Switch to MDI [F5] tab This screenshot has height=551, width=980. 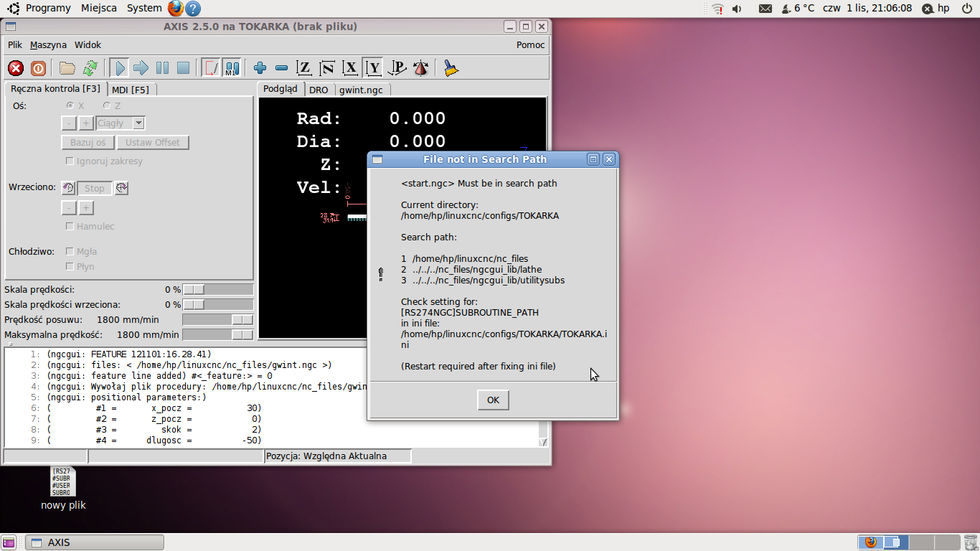pyautogui.click(x=131, y=90)
